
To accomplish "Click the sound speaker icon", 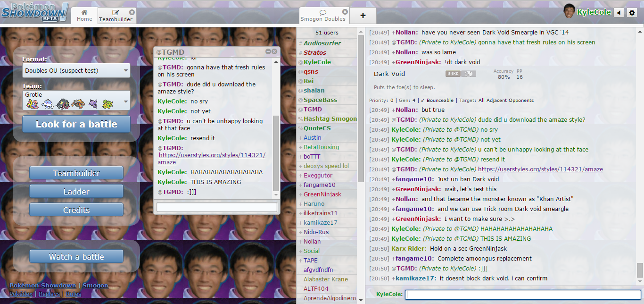I will 619,12.
